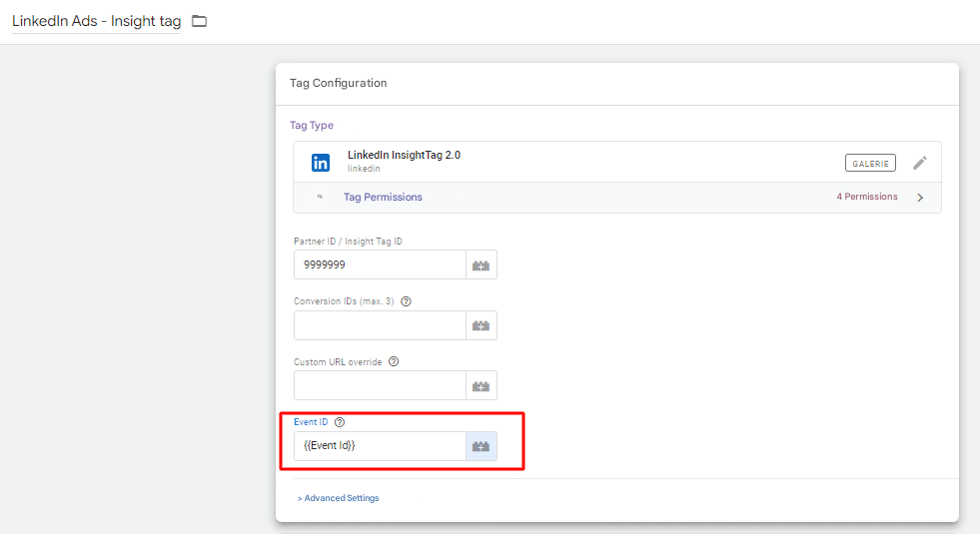
Task: Rename the tag title LinkedIn Ads - Insight tag
Action: (96, 21)
